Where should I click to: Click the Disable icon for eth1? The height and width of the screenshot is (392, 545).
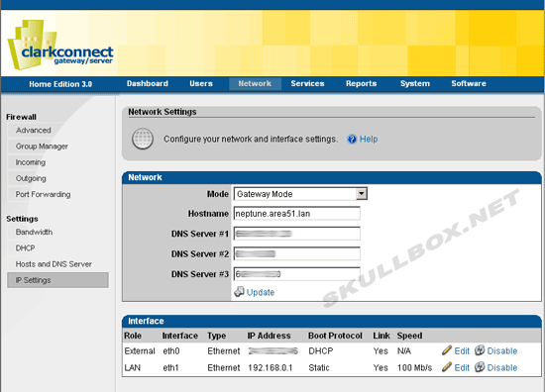(x=480, y=367)
